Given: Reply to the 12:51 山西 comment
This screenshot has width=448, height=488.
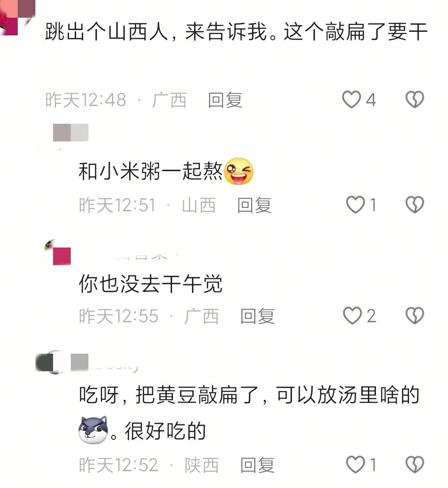Looking at the screenshot, I should (x=254, y=206).
